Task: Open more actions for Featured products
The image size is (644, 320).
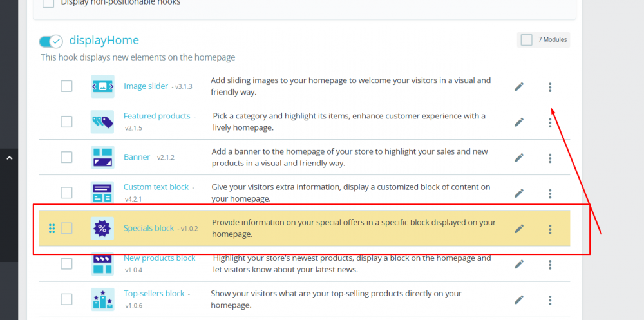Action: (550, 122)
